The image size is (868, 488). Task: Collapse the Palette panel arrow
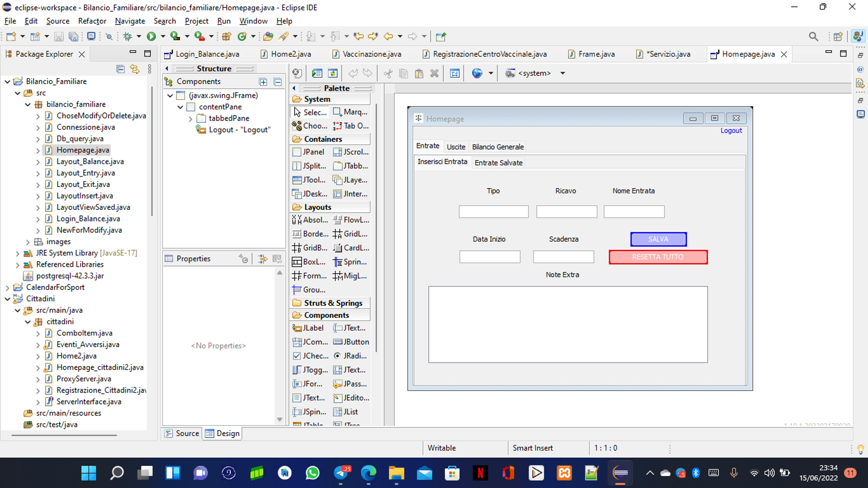point(294,88)
